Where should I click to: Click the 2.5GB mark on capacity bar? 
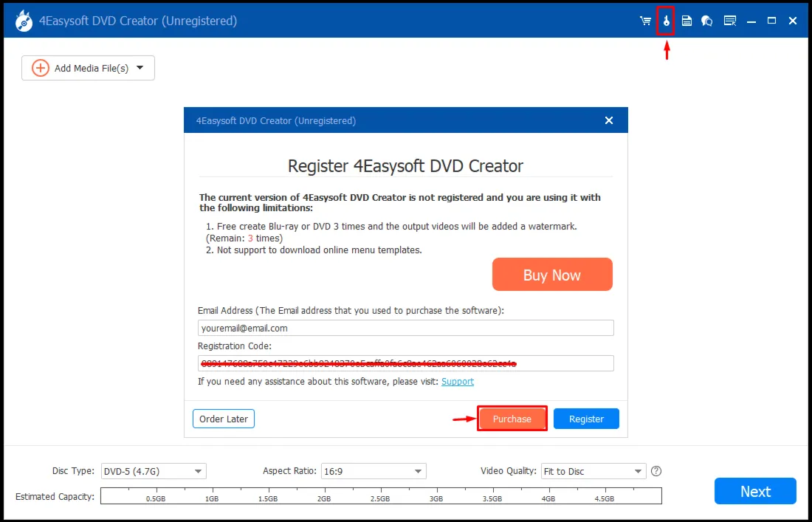379,498
